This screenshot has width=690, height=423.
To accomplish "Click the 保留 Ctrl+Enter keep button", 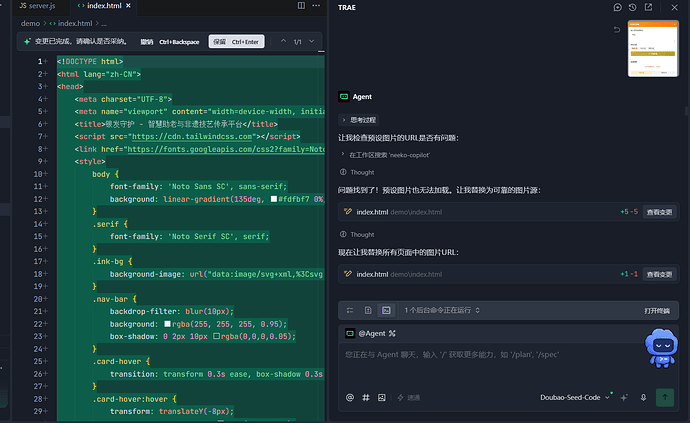I will (x=236, y=42).
